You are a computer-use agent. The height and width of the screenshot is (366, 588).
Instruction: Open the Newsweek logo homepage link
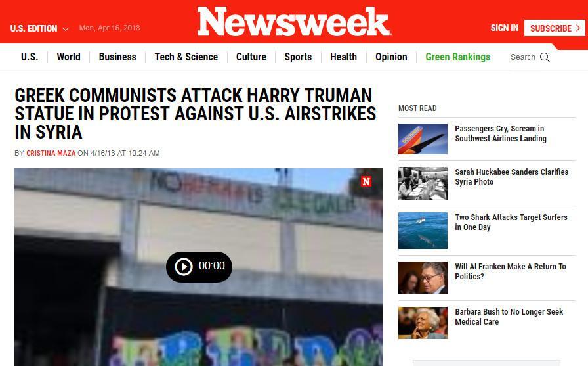[x=294, y=22]
